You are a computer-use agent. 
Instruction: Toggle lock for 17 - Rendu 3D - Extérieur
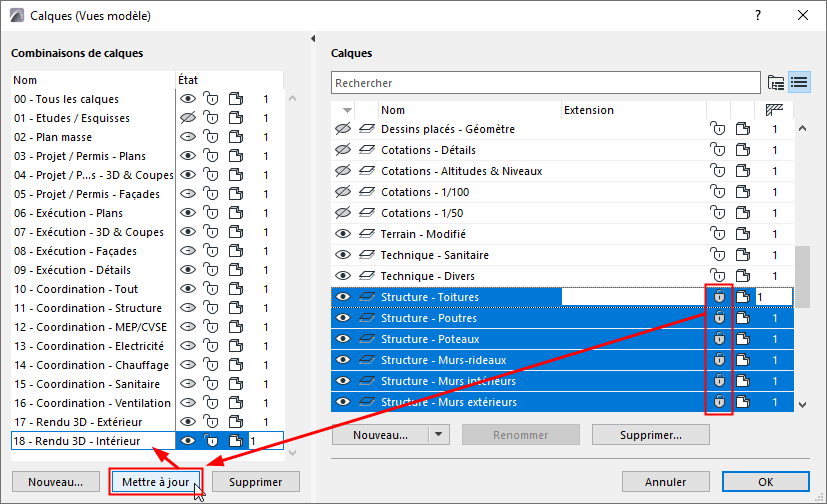pyautogui.click(x=211, y=422)
